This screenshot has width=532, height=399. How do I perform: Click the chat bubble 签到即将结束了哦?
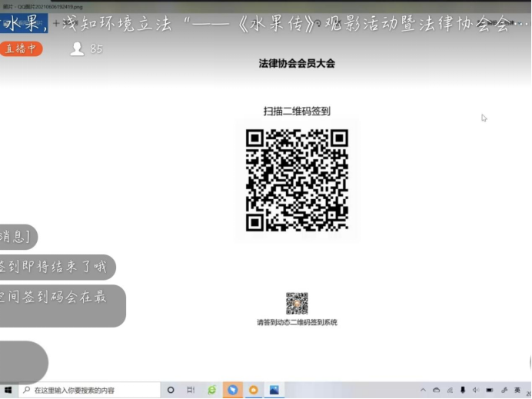tap(58, 267)
